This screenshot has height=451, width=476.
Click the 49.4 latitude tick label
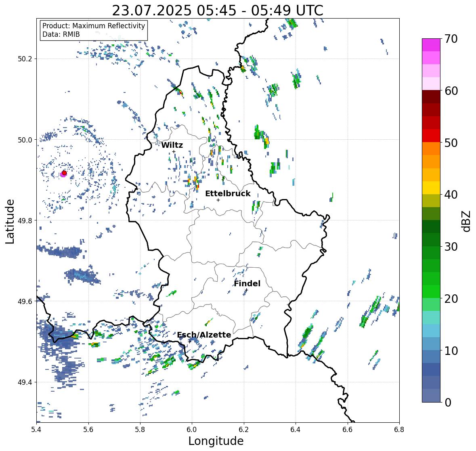pyautogui.click(x=25, y=382)
